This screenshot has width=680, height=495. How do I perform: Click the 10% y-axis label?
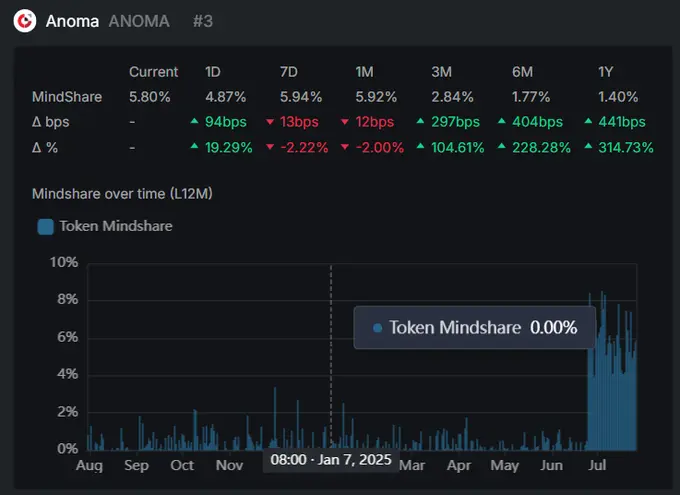point(64,262)
